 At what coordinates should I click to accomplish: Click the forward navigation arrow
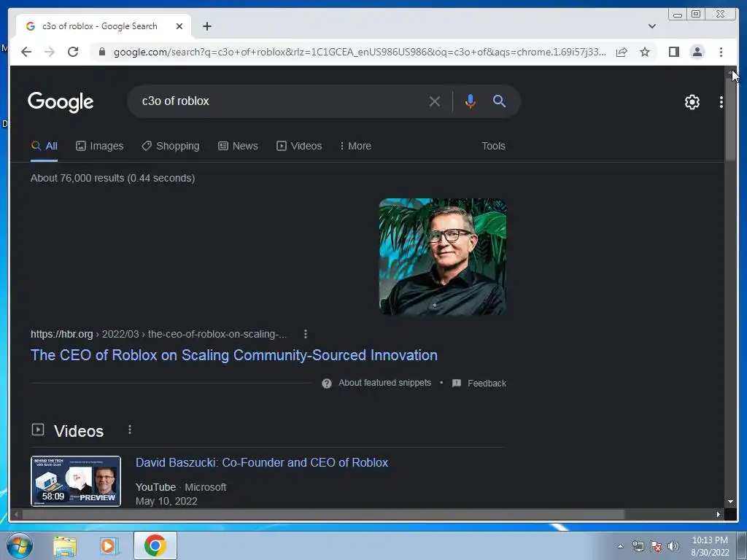[x=50, y=52]
